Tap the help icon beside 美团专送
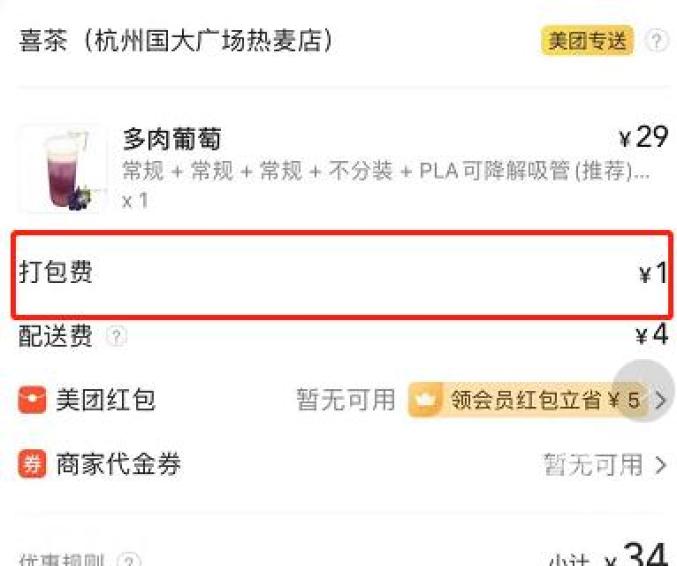 (656, 41)
